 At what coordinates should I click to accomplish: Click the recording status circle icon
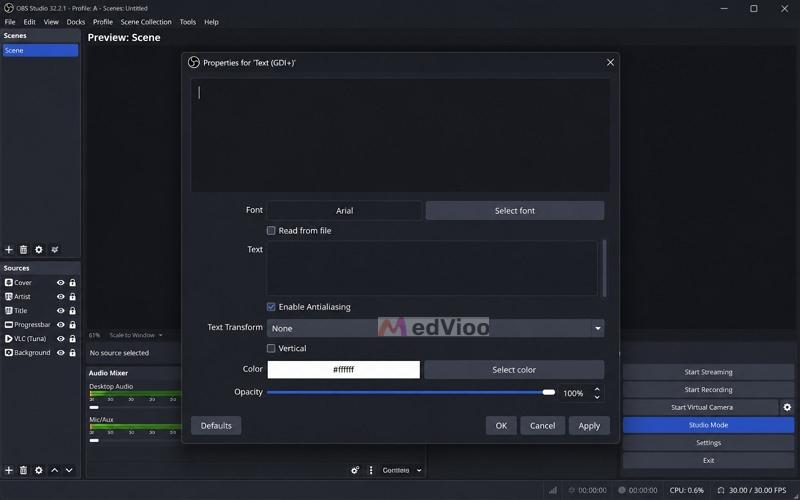click(621, 490)
